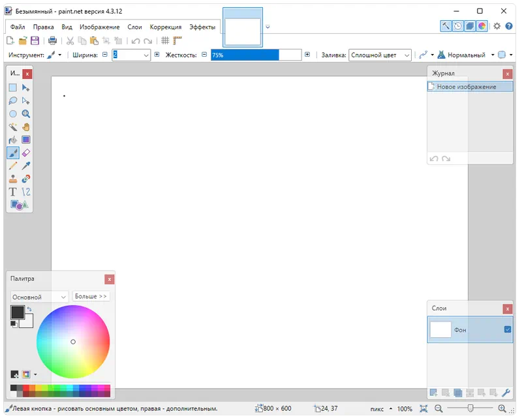Click the Cut scissors icon
This screenshot has height=420, width=522.
[70, 40]
